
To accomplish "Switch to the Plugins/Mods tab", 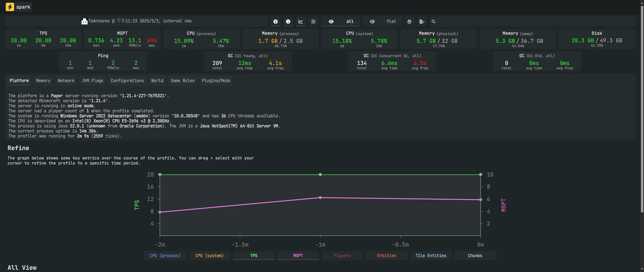I will click(x=216, y=81).
